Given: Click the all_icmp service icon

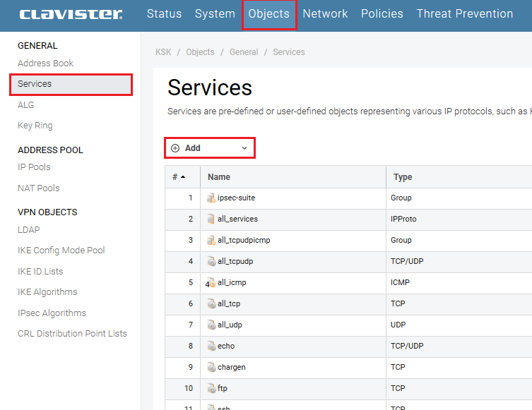Looking at the screenshot, I should [211, 283].
